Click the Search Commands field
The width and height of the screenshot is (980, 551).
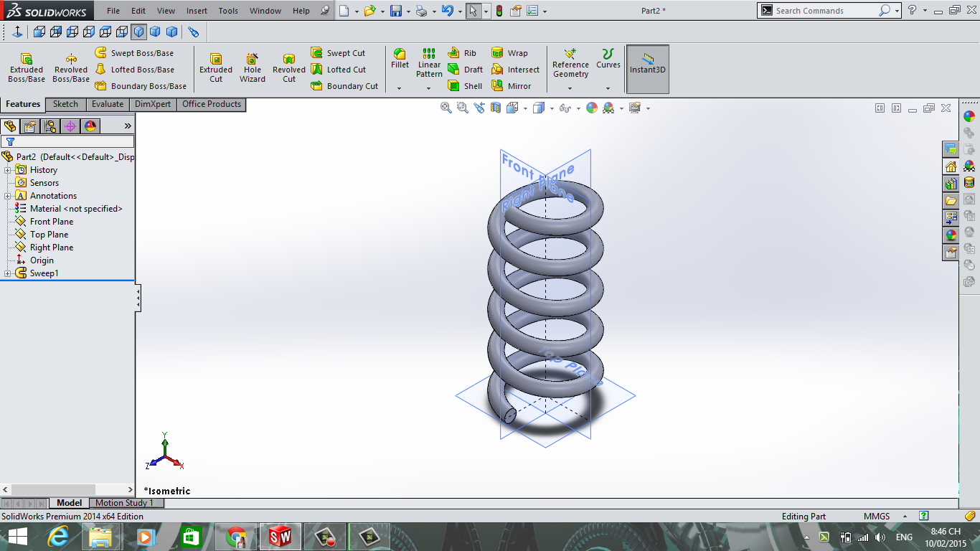(x=824, y=11)
